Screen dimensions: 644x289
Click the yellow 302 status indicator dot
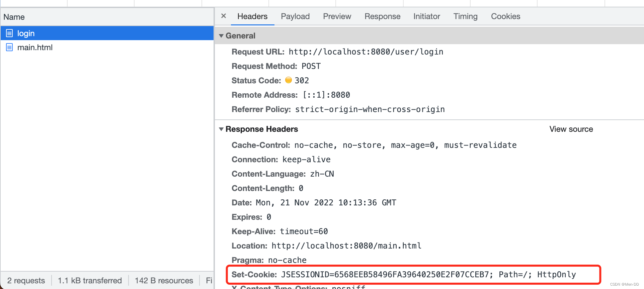[288, 80]
